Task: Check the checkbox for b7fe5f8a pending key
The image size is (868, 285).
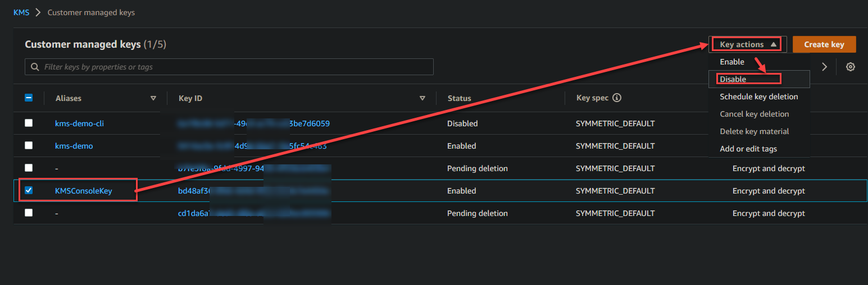Action: (x=29, y=168)
